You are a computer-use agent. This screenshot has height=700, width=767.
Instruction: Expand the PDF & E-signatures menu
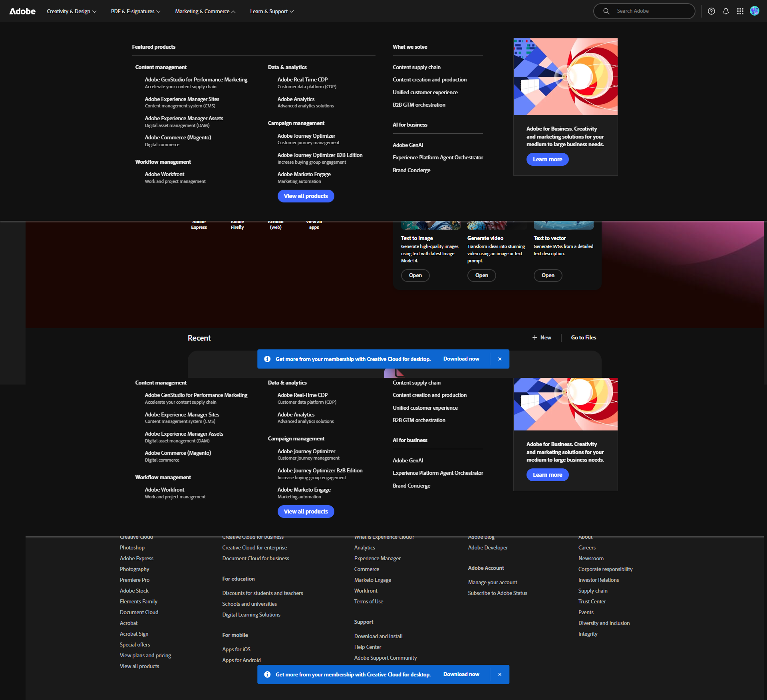(x=136, y=11)
